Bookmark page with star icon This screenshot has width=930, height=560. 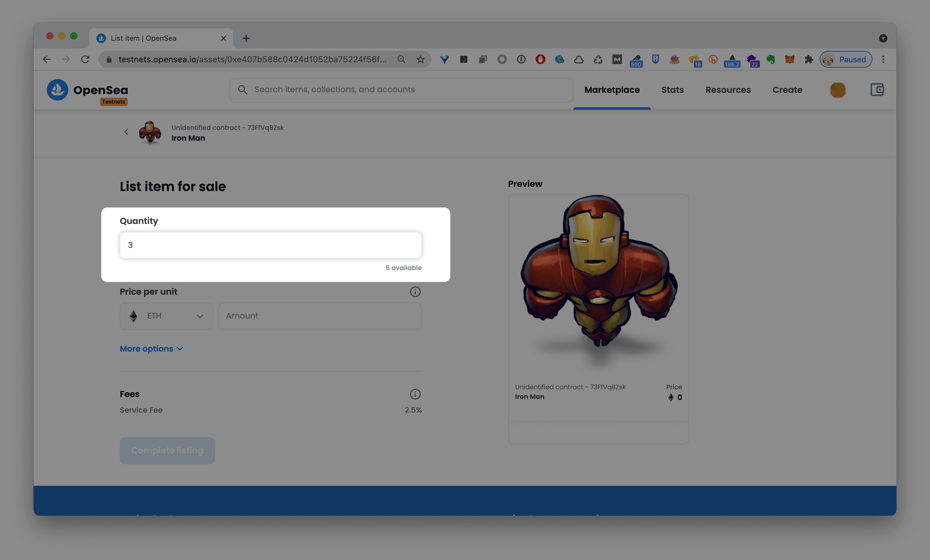click(420, 59)
